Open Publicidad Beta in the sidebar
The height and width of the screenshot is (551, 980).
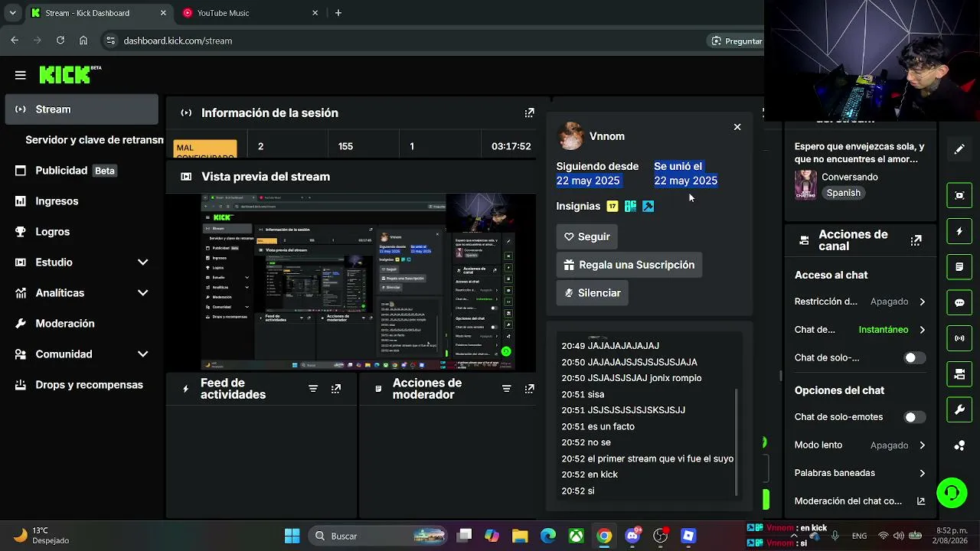[81, 171]
